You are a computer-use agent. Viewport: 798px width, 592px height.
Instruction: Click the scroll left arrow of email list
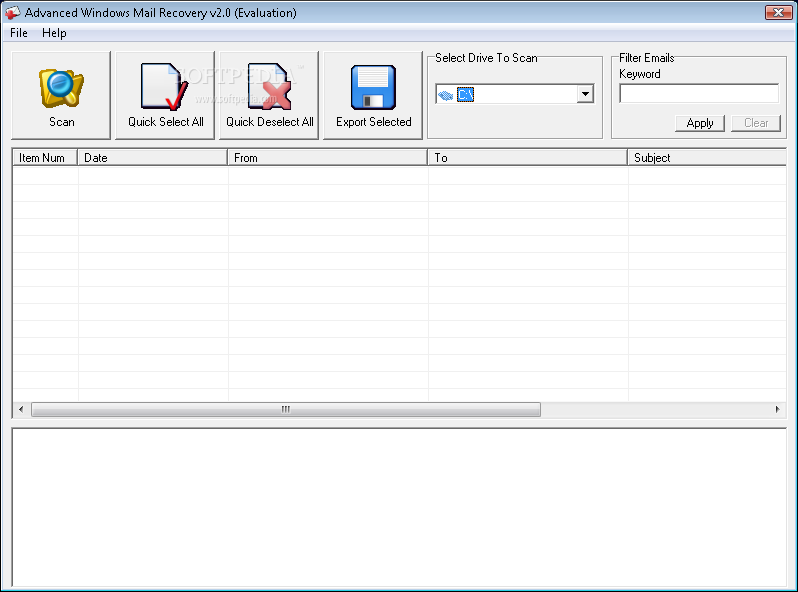pyautogui.click(x=20, y=410)
